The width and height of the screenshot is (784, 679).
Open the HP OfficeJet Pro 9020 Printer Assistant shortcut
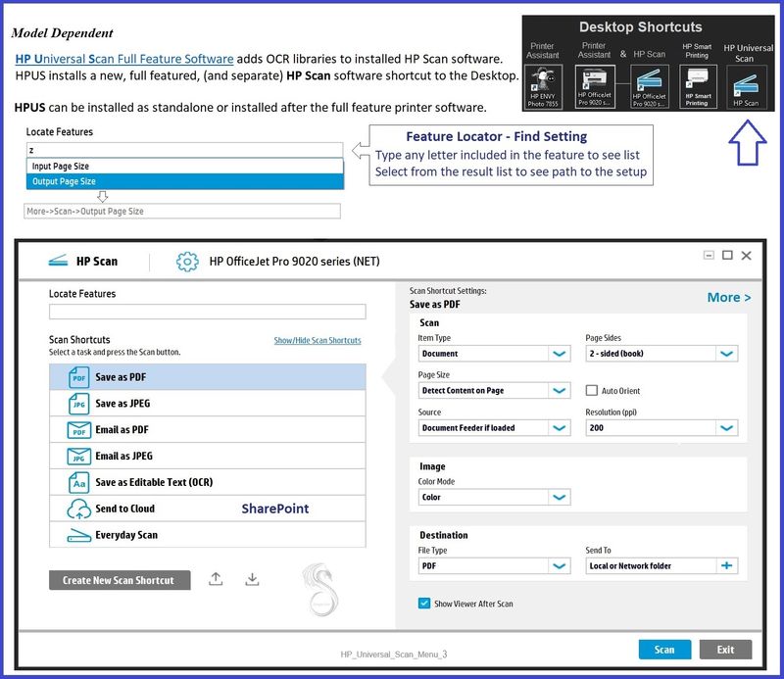[595, 87]
